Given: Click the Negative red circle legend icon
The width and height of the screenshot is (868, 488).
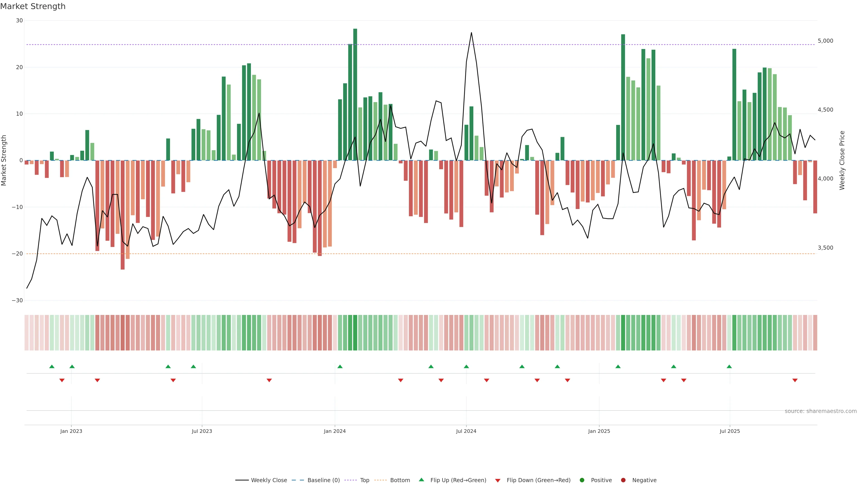Looking at the screenshot, I should tap(623, 480).
